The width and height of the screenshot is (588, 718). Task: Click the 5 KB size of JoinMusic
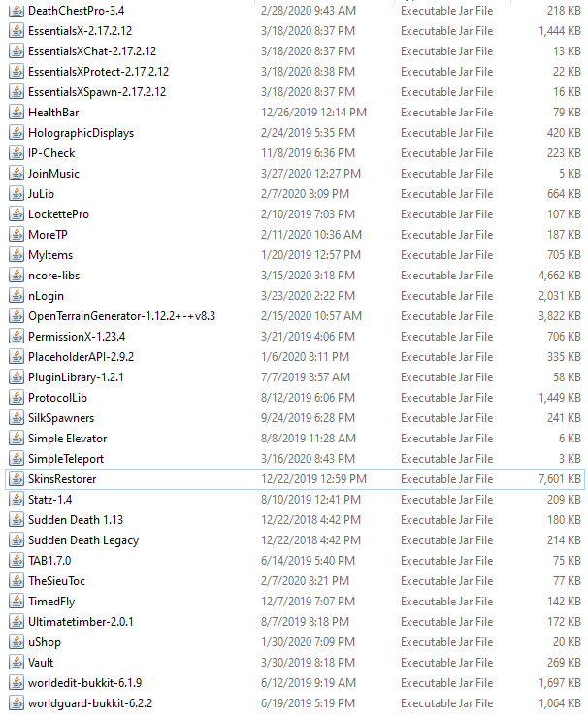[x=571, y=174]
